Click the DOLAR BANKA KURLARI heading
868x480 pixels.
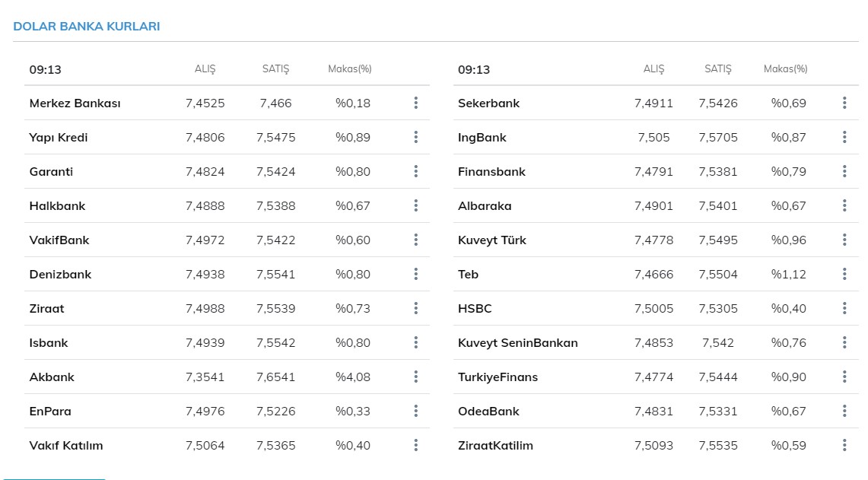tap(87, 26)
